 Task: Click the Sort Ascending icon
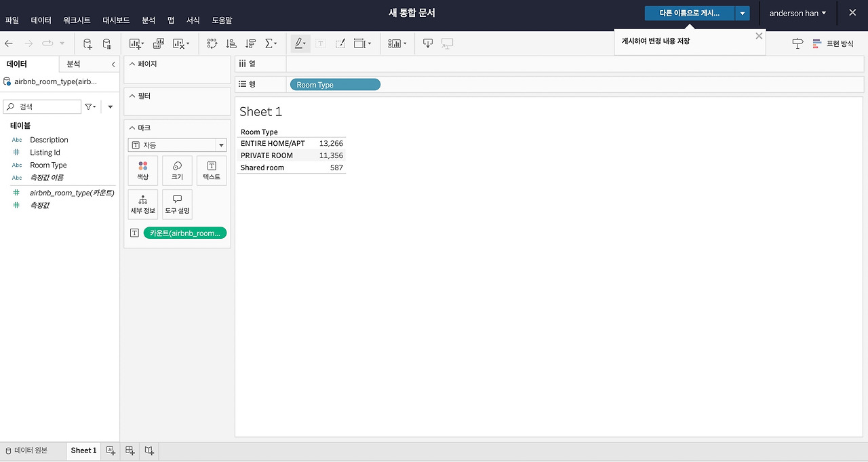click(231, 43)
